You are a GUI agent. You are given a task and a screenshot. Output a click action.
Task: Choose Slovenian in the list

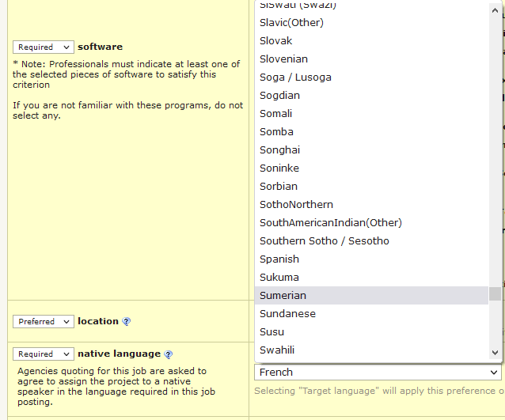[x=371, y=59]
